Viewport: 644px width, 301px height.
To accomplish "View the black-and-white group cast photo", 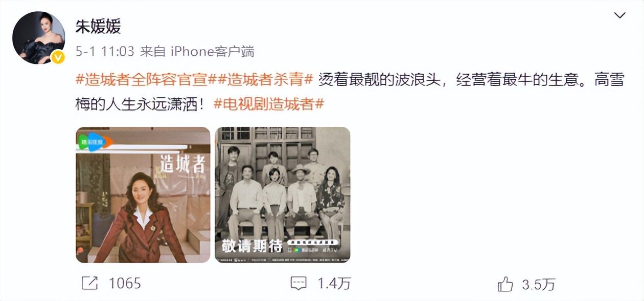I will (283, 195).
